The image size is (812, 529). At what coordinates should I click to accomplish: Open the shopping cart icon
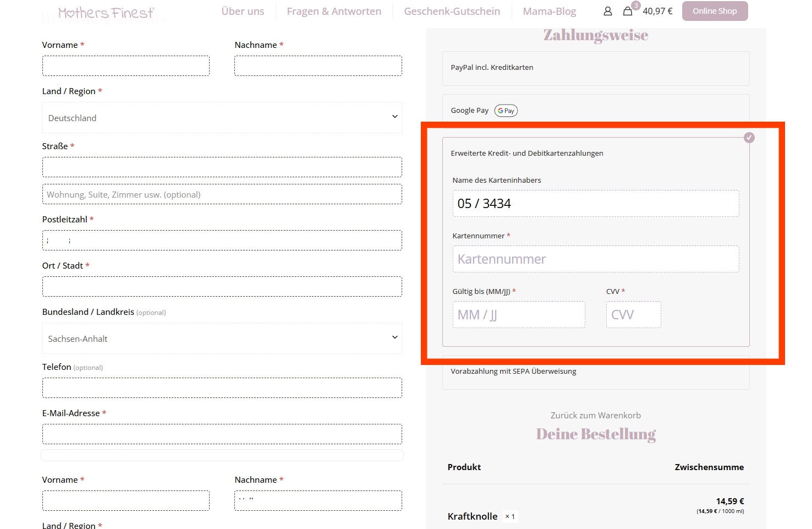[627, 11]
